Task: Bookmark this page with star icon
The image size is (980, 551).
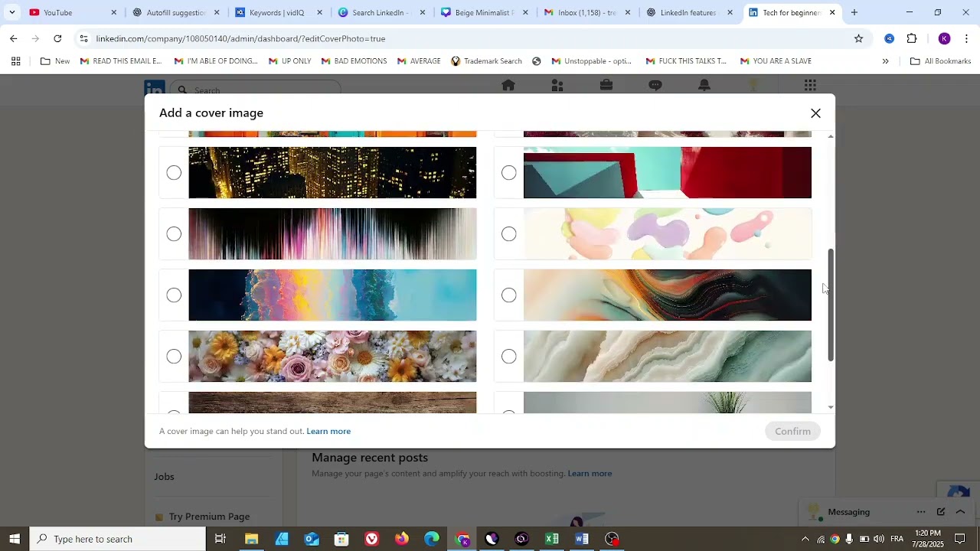Action: click(858, 38)
